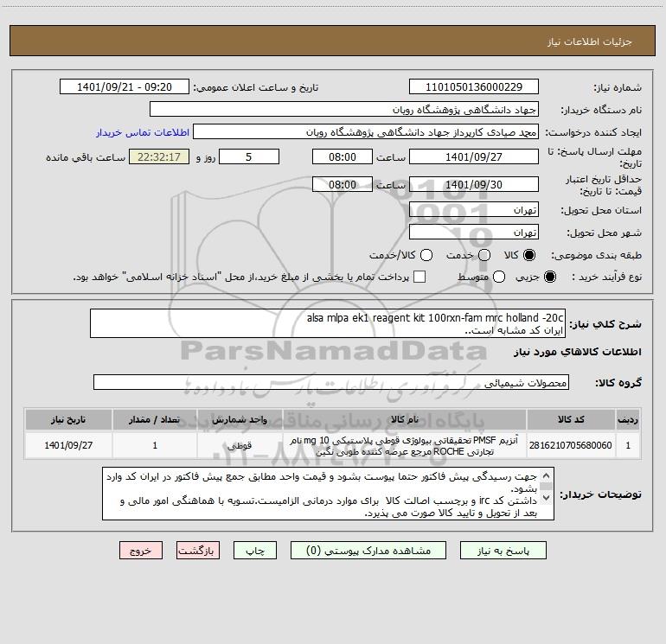This screenshot has height=644, width=666.
Task: Click the جزئیات اطلاعات نیاز header title
Action: [x=590, y=41]
